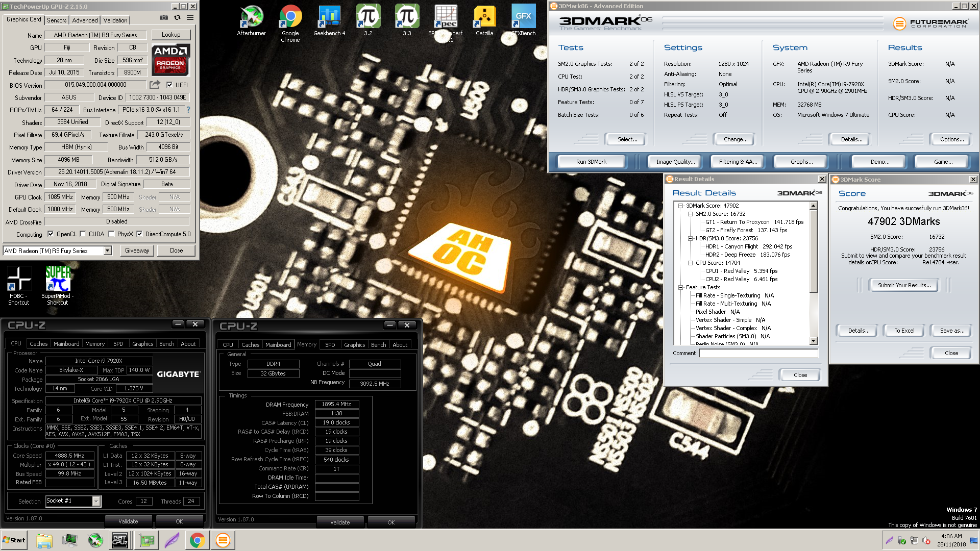Click the scroll-up arrow in the Result Details tree
The width and height of the screenshot is (980, 551).
(814, 206)
